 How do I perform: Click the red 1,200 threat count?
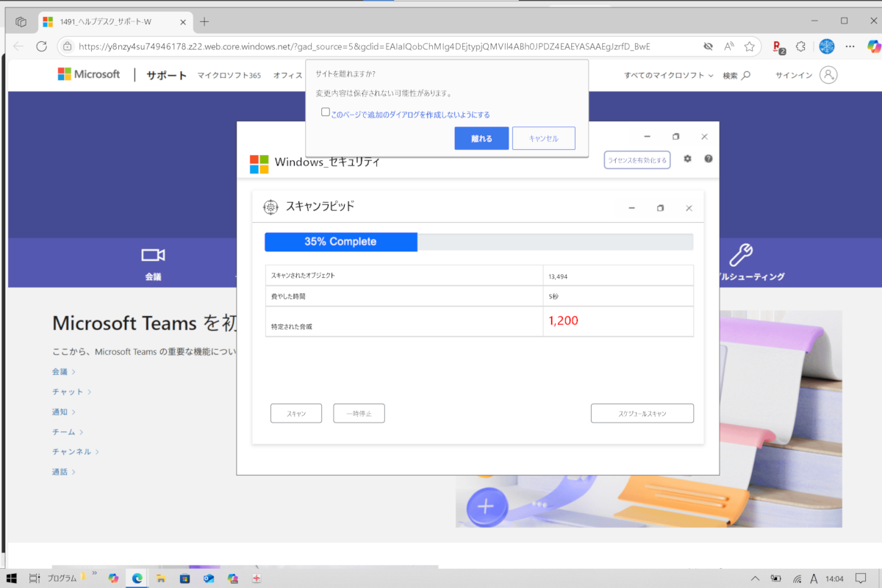pos(564,321)
